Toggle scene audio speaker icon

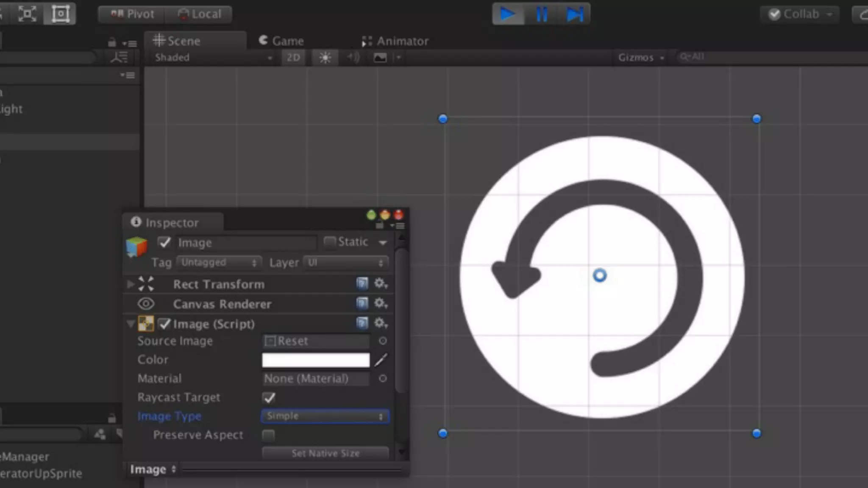point(353,57)
